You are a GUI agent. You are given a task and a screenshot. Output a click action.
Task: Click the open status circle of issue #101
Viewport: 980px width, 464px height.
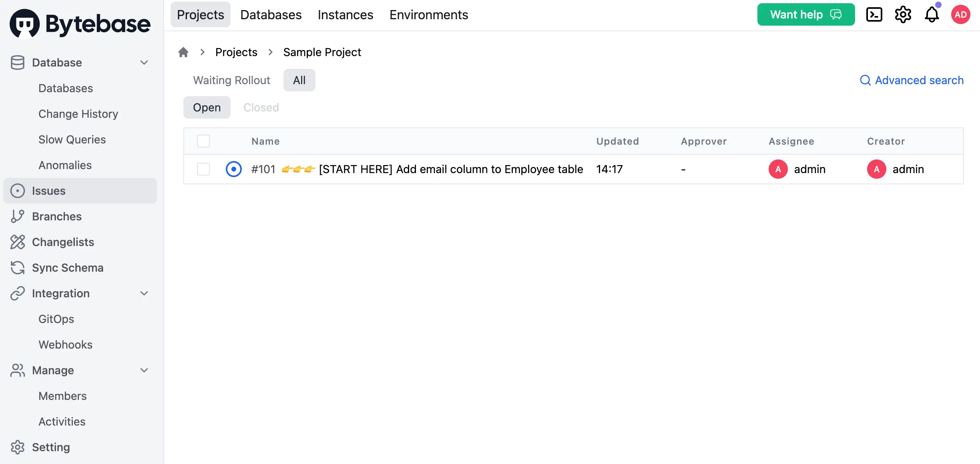[234, 169]
